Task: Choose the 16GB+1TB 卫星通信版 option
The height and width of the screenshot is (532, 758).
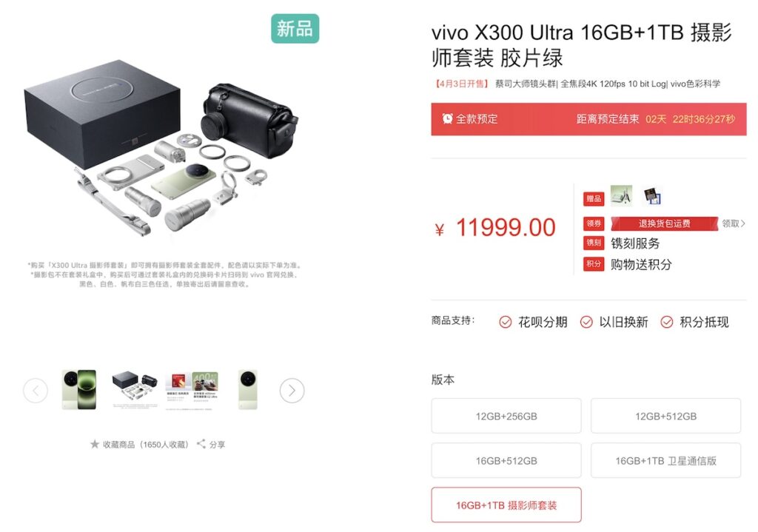Action: (x=665, y=460)
